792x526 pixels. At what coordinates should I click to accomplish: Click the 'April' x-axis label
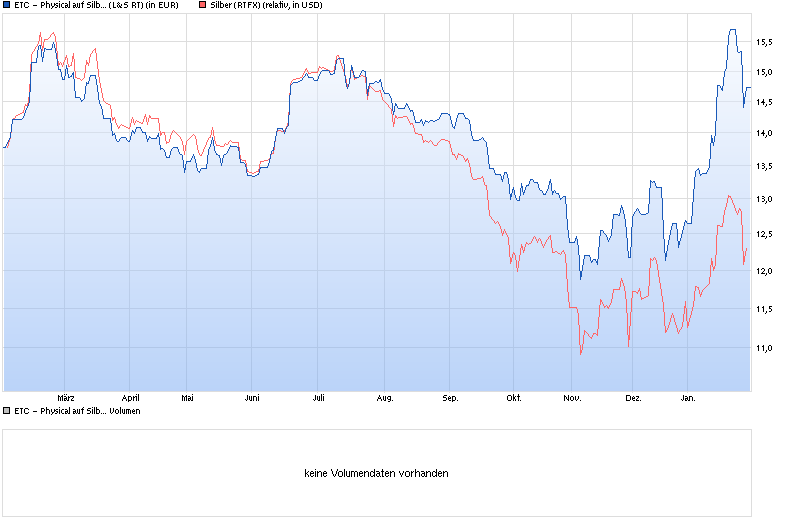130,398
